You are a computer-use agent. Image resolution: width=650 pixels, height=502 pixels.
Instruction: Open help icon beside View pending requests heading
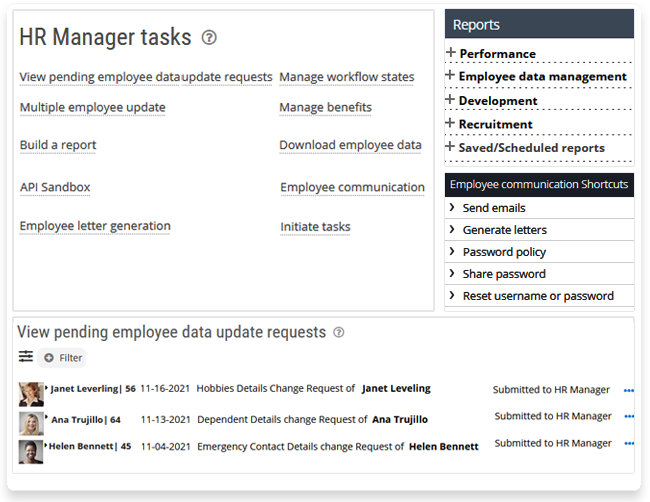pyautogui.click(x=339, y=332)
